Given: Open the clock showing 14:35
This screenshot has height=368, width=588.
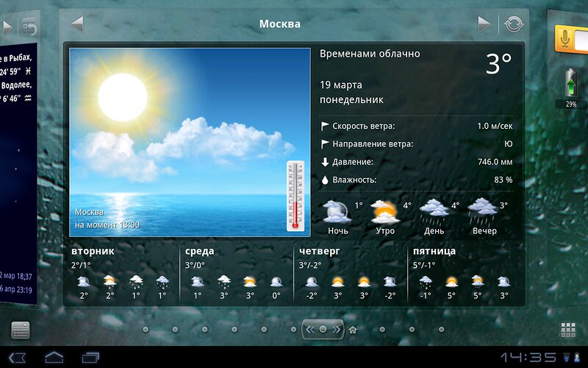Looking at the screenshot, I should (528, 358).
